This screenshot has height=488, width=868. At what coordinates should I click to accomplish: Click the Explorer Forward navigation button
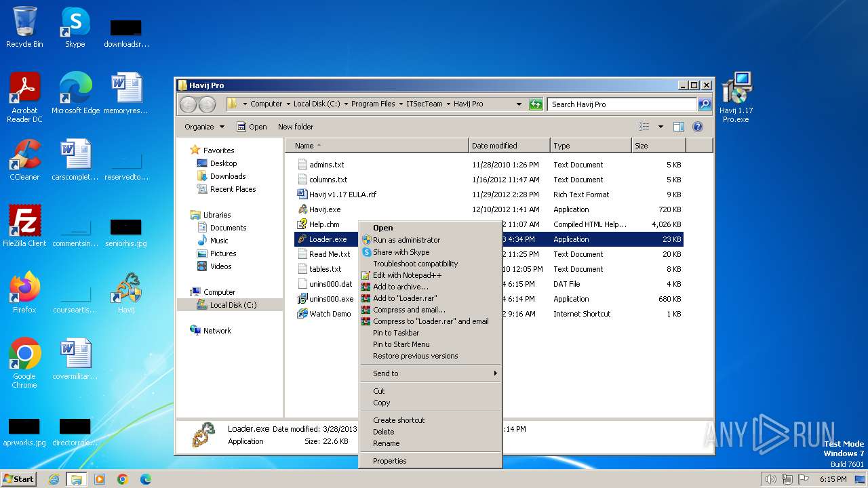coord(207,104)
